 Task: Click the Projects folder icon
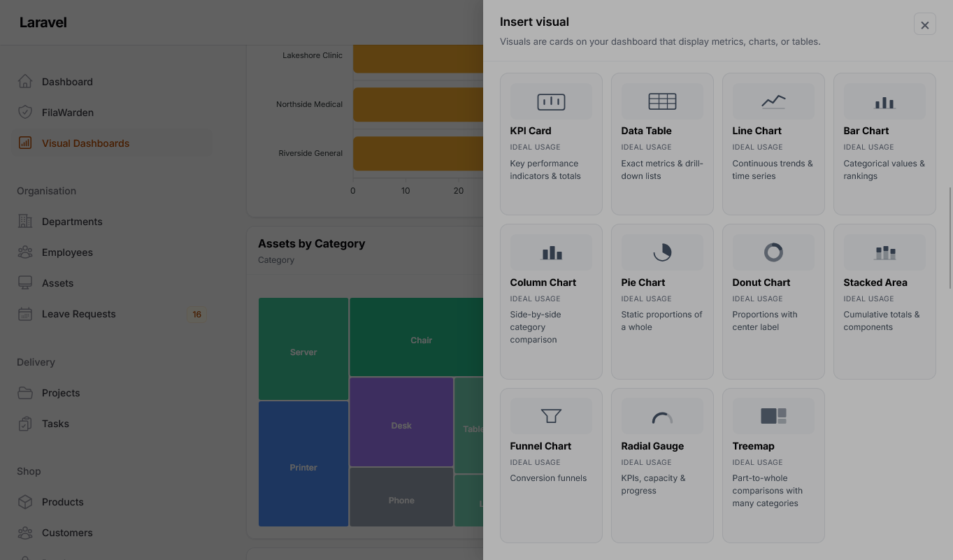[25, 392]
